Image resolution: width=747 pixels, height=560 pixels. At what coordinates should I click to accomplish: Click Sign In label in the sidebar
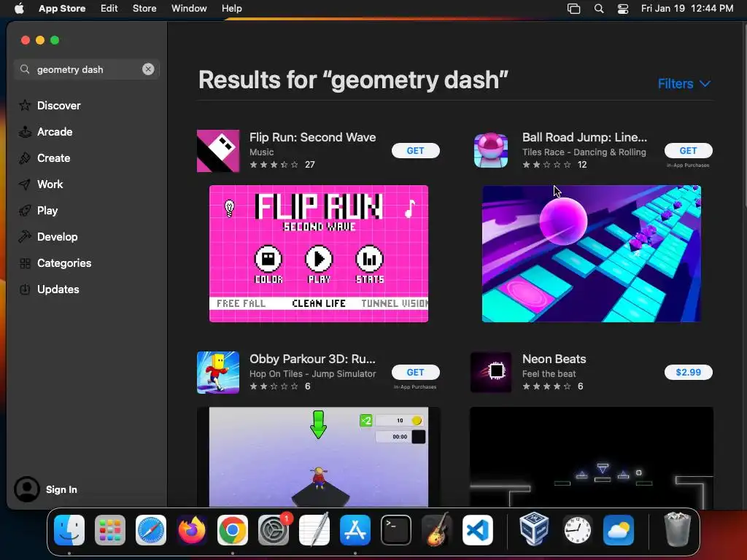[61, 489]
